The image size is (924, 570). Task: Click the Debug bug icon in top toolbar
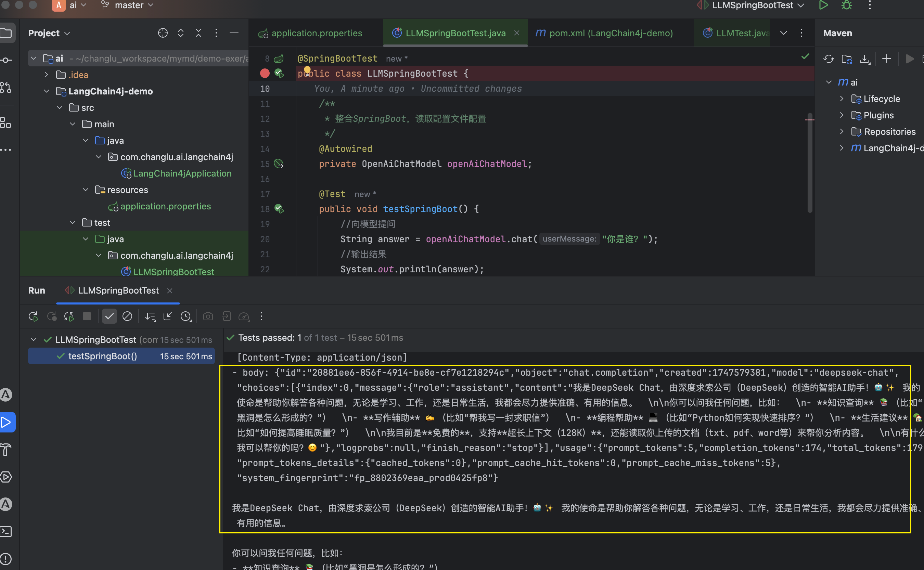[847, 5]
